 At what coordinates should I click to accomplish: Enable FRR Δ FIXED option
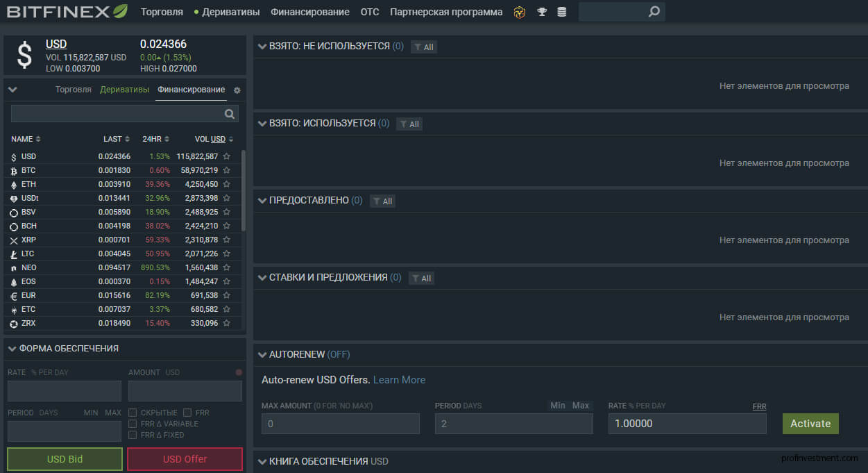[x=133, y=435]
